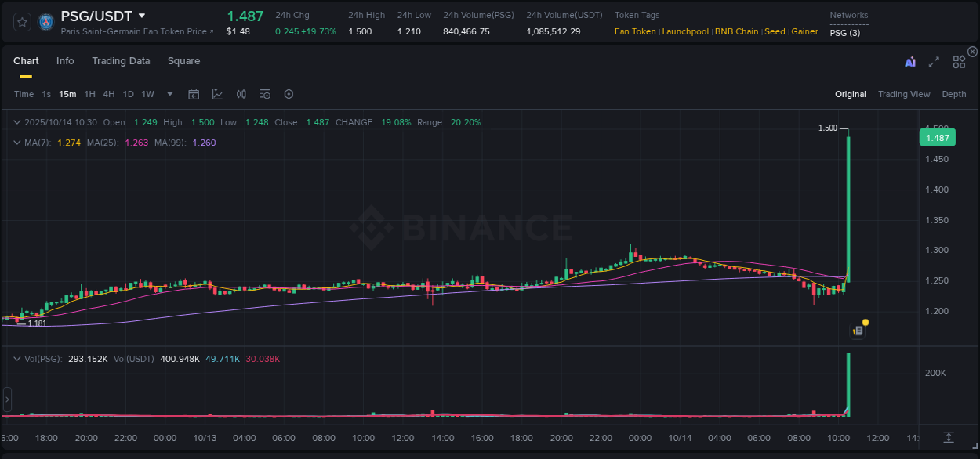Screen dimensions: 980x459
Task: Open the grid layout icon
Action: [x=958, y=61]
